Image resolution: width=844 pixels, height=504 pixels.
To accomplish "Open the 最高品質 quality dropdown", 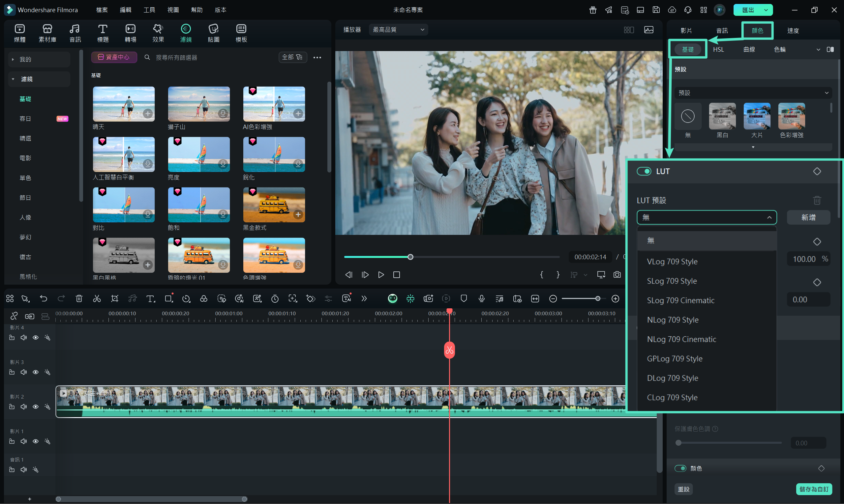I will 398,30.
